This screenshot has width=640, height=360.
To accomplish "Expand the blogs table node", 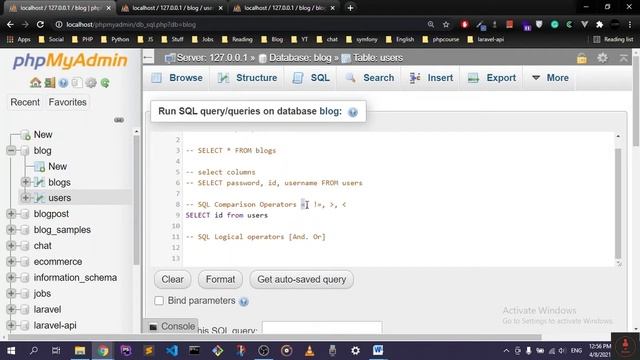I will 25,182.
